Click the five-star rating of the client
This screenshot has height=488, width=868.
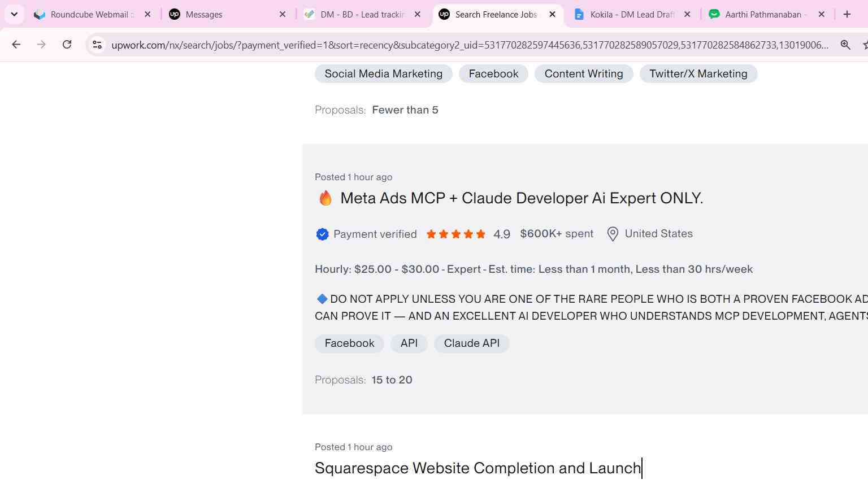coord(455,234)
